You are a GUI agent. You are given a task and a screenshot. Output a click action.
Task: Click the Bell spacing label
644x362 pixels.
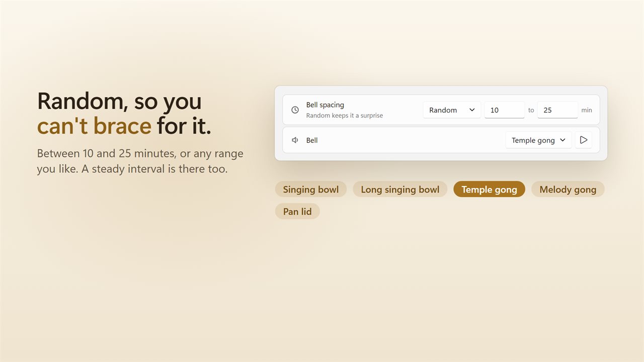tap(325, 105)
